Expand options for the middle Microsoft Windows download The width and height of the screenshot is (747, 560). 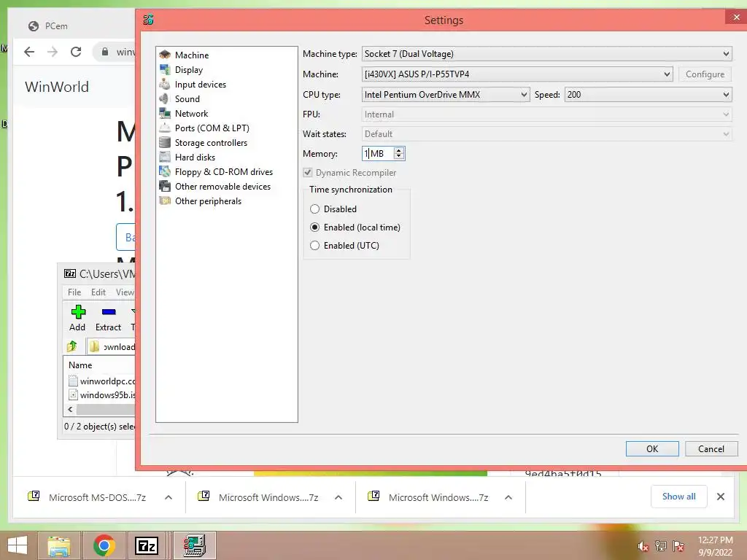pos(338,497)
